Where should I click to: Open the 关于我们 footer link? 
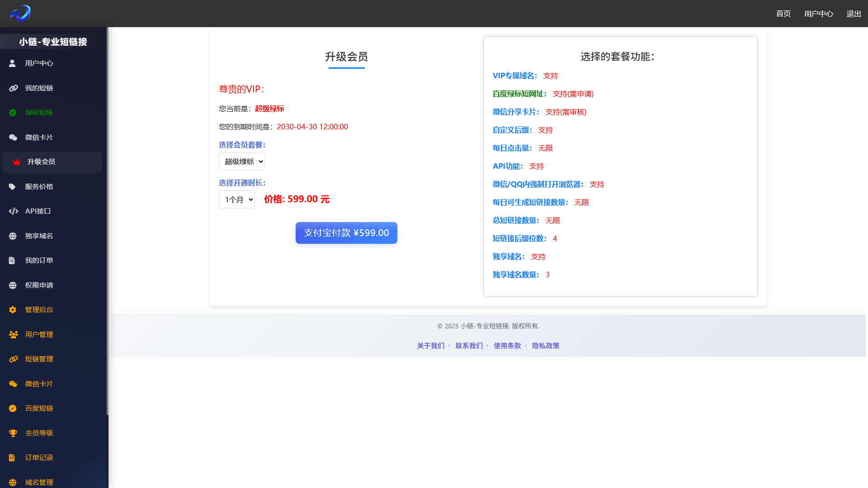430,346
